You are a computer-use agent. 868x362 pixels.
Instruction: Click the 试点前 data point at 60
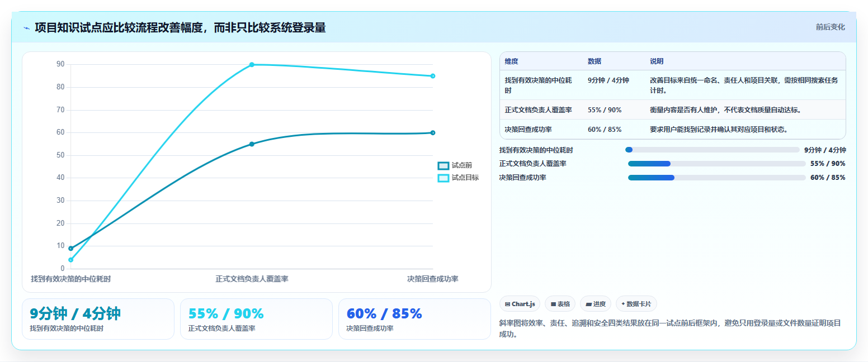433,133
